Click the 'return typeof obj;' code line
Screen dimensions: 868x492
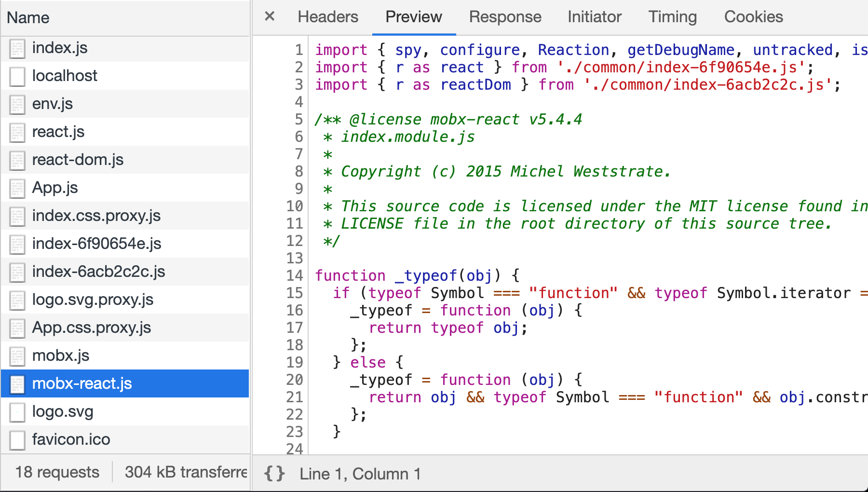tap(448, 328)
